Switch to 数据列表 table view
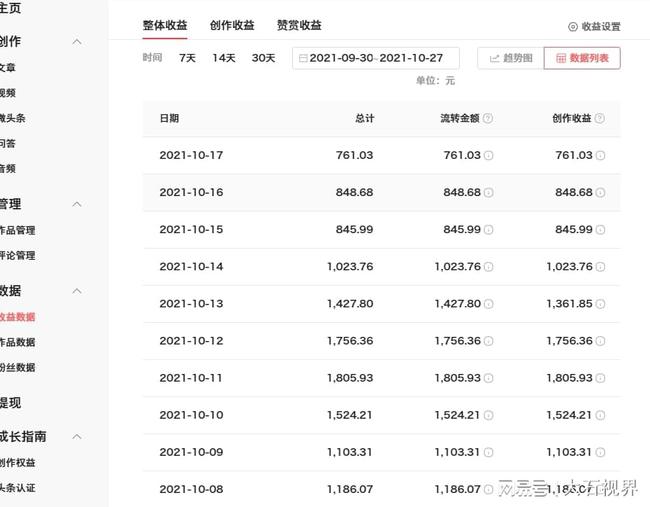650x507 pixels. point(582,58)
